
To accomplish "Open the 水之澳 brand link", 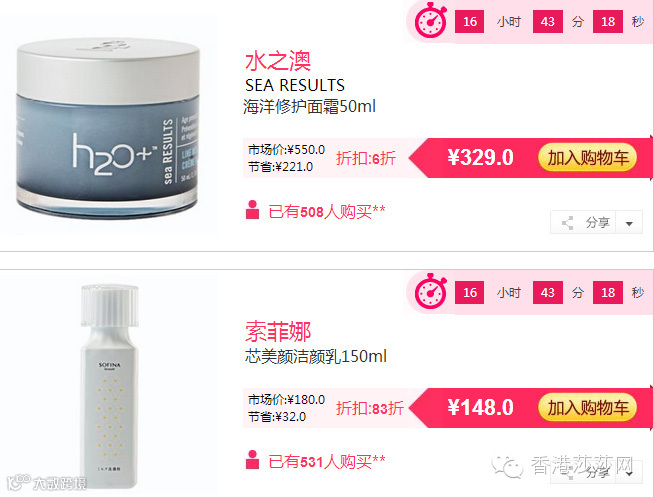I will click(278, 61).
